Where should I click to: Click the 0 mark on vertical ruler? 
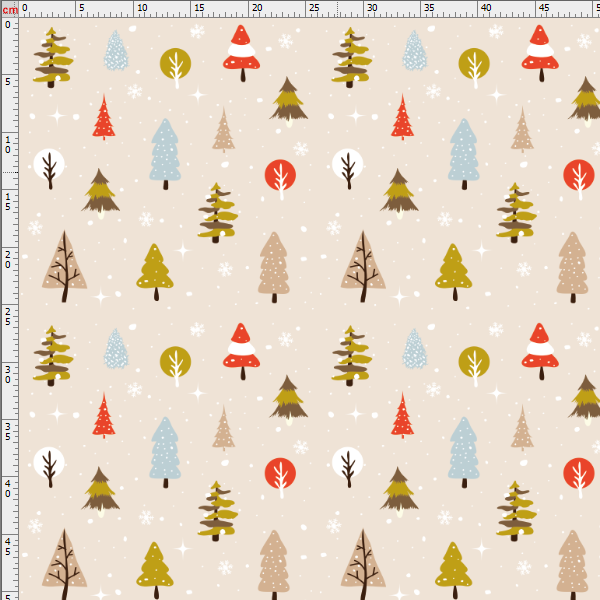coord(8,25)
